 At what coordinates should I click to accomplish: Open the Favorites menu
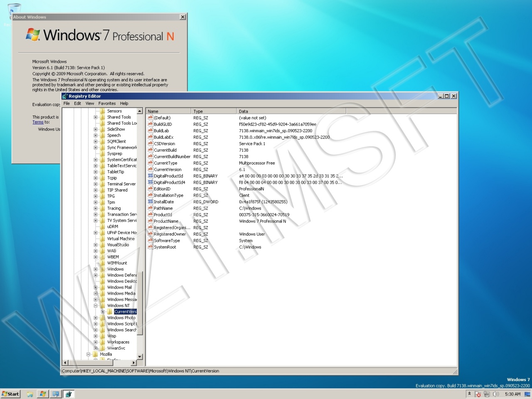click(107, 103)
